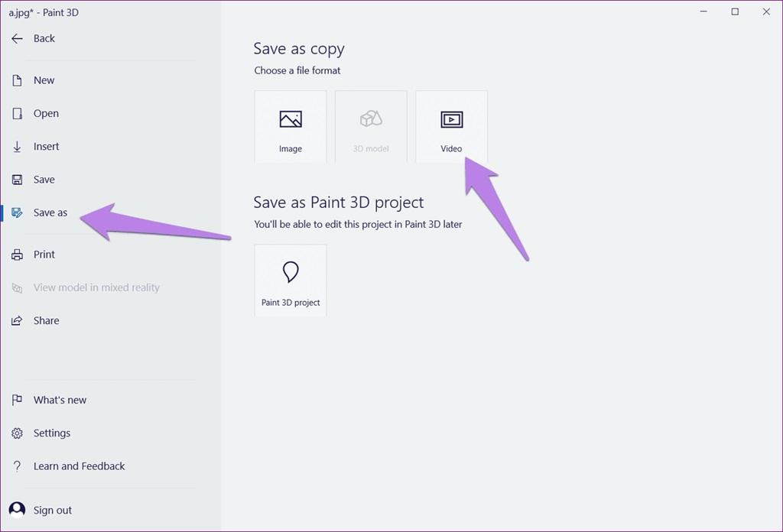Click 'Save as Paint 3D project' heading
Screen dimensions: 783x532
click(x=339, y=203)
